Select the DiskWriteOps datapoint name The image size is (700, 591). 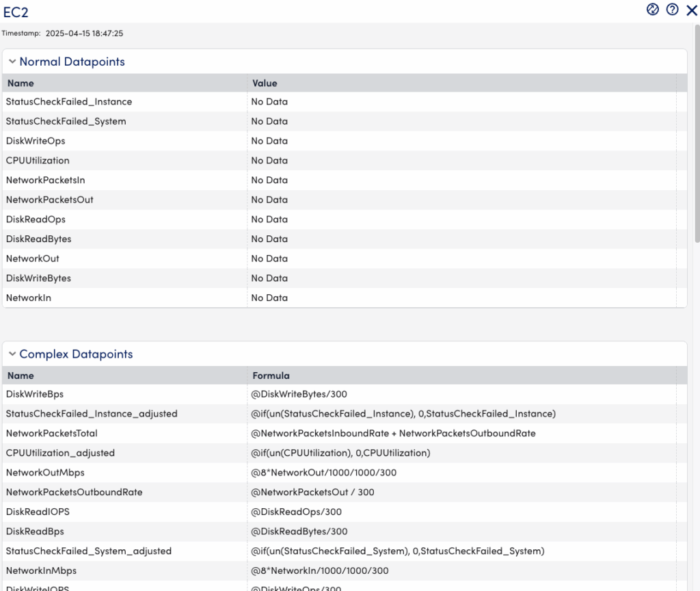[x=36, y=141]
